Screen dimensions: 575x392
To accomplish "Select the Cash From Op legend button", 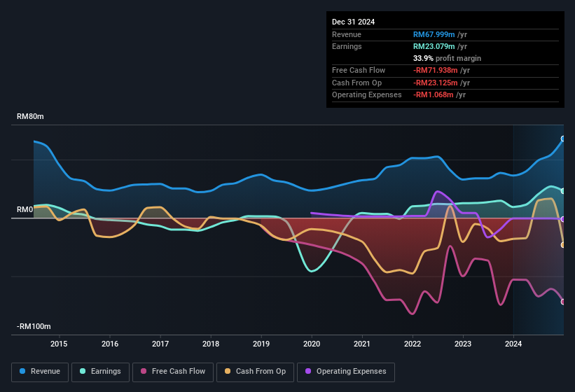I will pos(255,372).
